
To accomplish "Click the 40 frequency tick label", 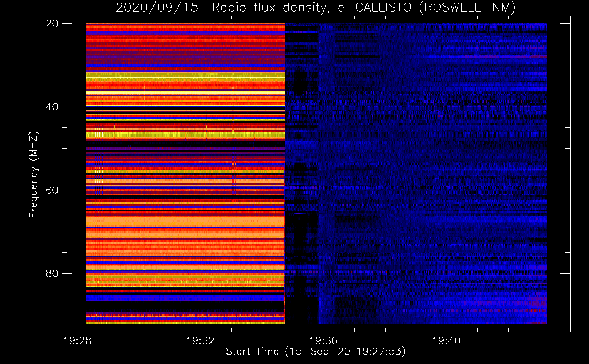I will (x=52, y=107).
